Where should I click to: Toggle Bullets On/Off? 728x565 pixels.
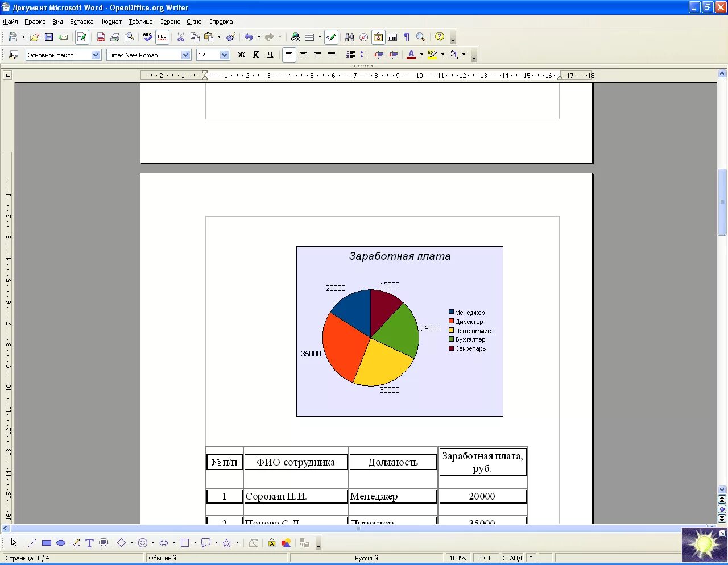point(365,55)
